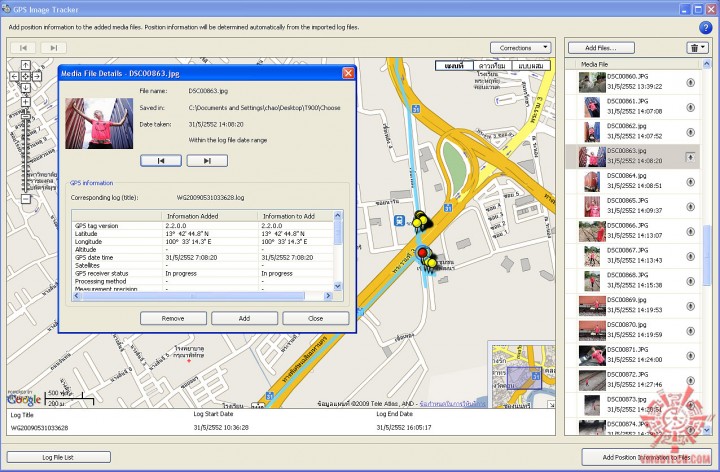Switch to the satellite map view tab
Screen dimensions: 720x472
[492, 66]
